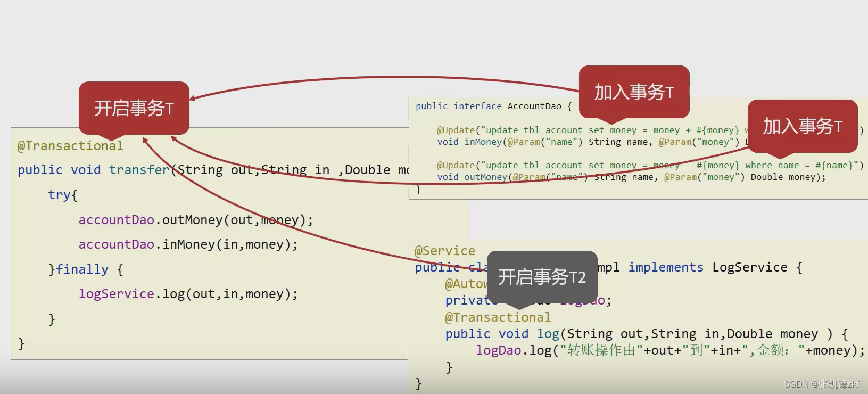The image size is (868, 394).
Task: Click the @Service annotation
Action: click(445, 251)
